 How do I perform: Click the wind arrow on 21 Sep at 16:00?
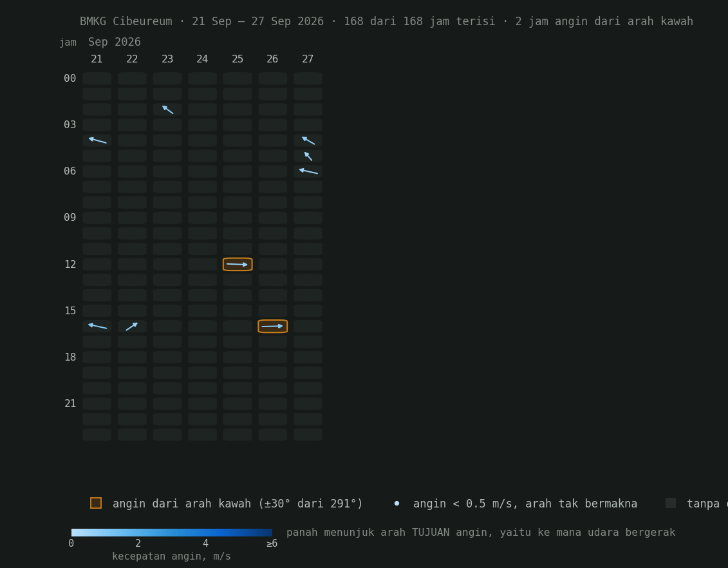[97, 326]
